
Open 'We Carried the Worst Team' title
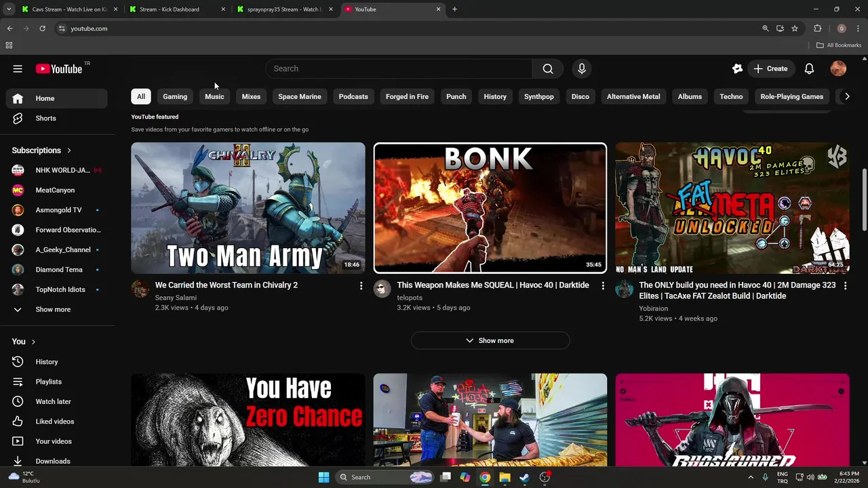pos(226,285)
